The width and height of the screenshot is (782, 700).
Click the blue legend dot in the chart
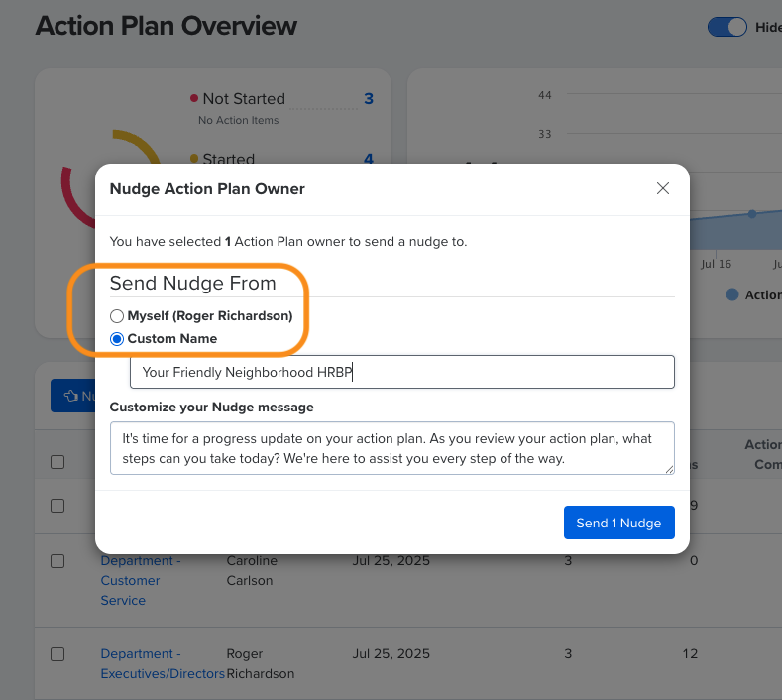tap(732, 294)
